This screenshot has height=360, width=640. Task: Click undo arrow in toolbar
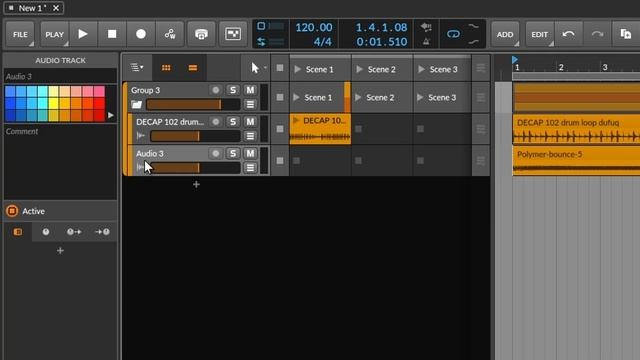568,34
